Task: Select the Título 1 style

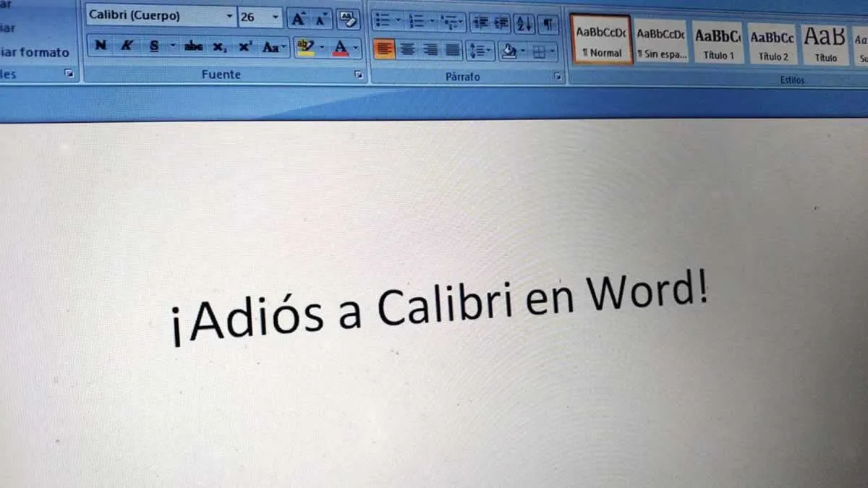Action: coord(718,42)
